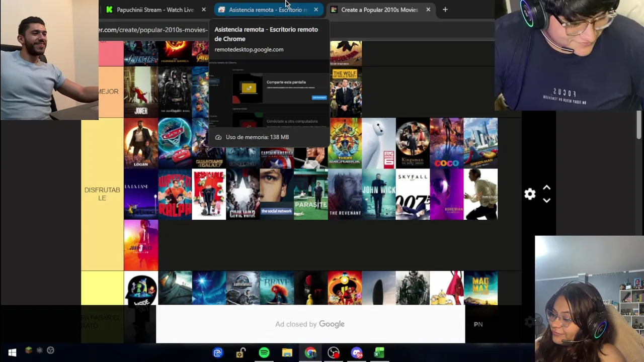Click the padlock app in the taskbar

(x=241, y=353)
